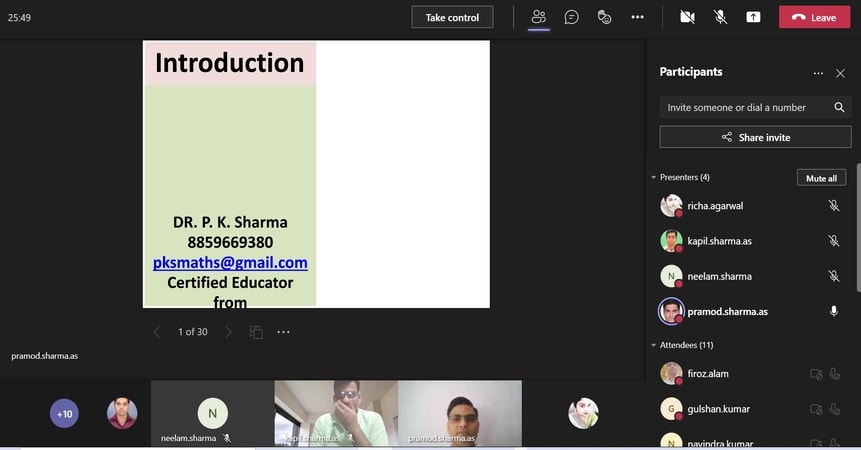This screenshot has width=861, height=450.
Task: Open the share content tray icon
Action: coord(753,17)
